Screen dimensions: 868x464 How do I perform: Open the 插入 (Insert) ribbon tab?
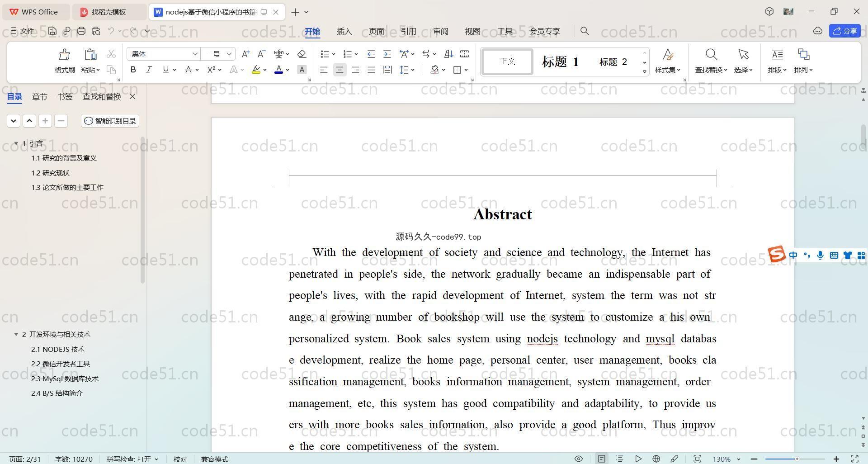point(344,31)
